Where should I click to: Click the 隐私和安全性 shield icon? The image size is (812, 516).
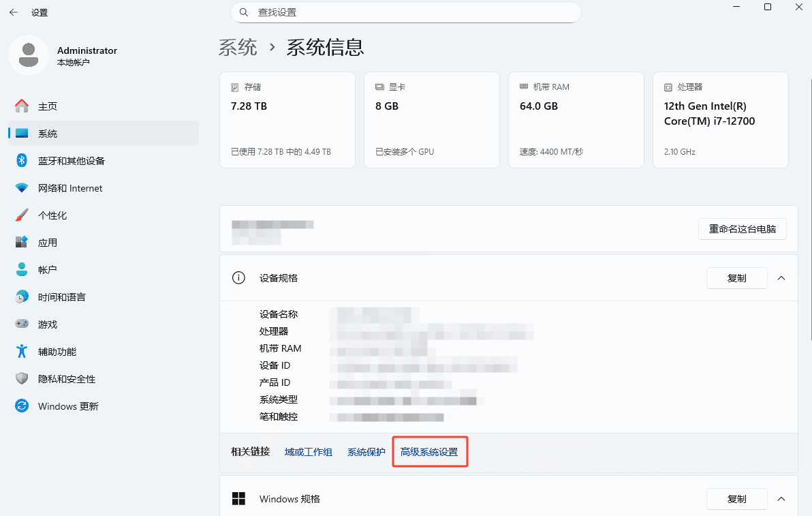[x=22, y=379]
